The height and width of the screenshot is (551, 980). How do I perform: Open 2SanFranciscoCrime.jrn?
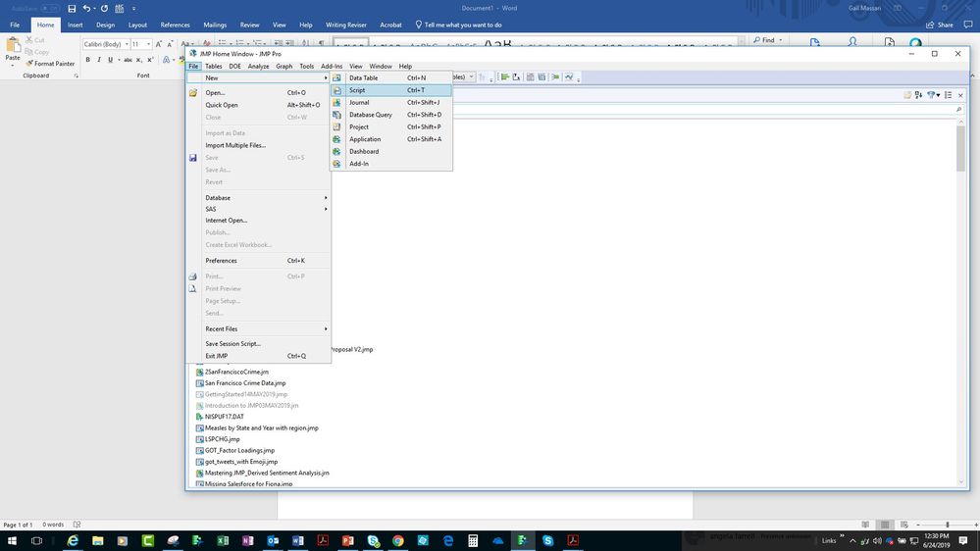(x=236, y=373)
